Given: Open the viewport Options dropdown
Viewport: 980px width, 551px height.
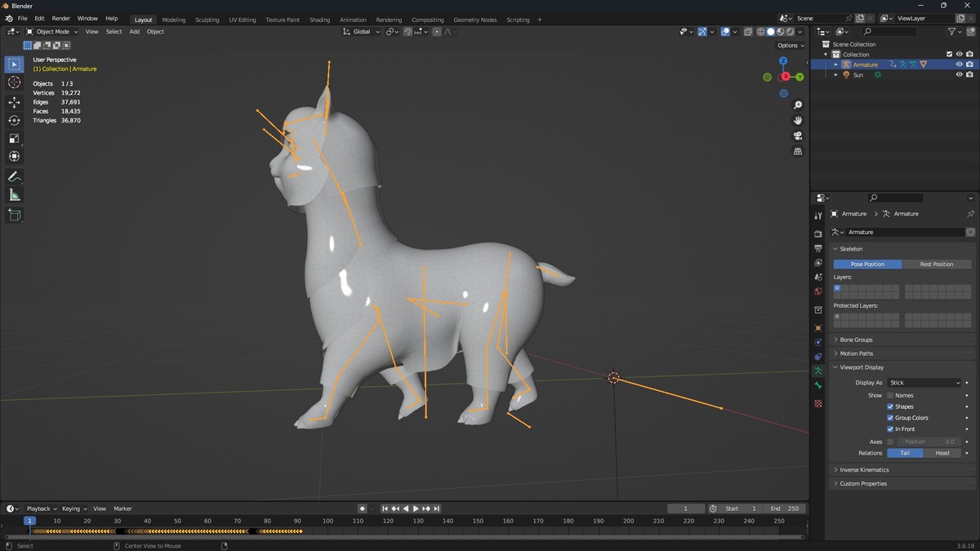Looking at the screenshot, I should (x=791, y=46).
